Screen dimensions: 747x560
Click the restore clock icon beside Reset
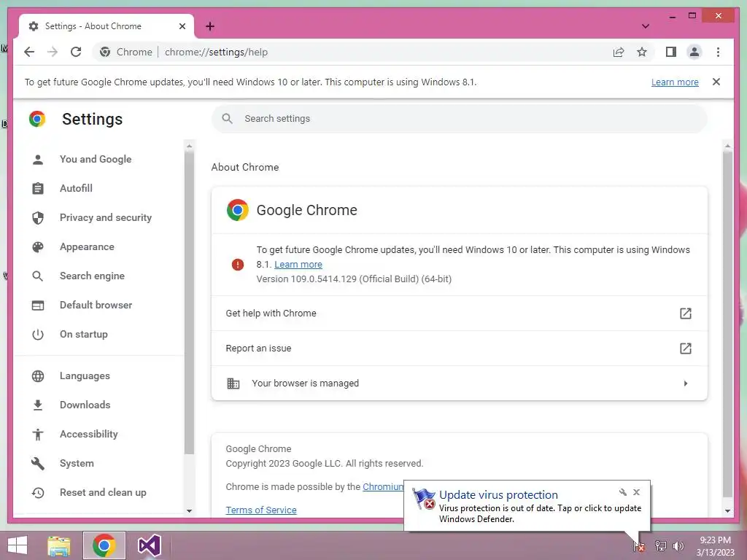coord(38,492)
